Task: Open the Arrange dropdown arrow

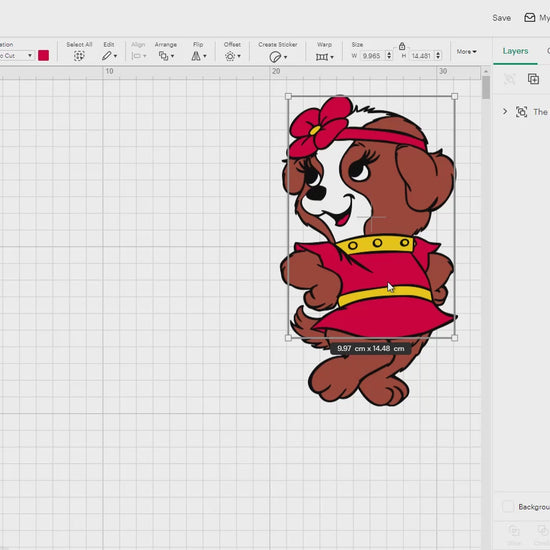Action: pos(172,56)
